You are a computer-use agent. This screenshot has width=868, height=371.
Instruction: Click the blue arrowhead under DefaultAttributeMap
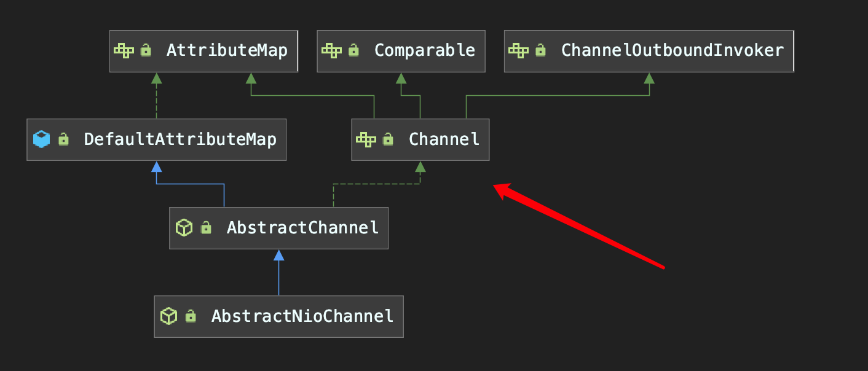tap(157, 166)
